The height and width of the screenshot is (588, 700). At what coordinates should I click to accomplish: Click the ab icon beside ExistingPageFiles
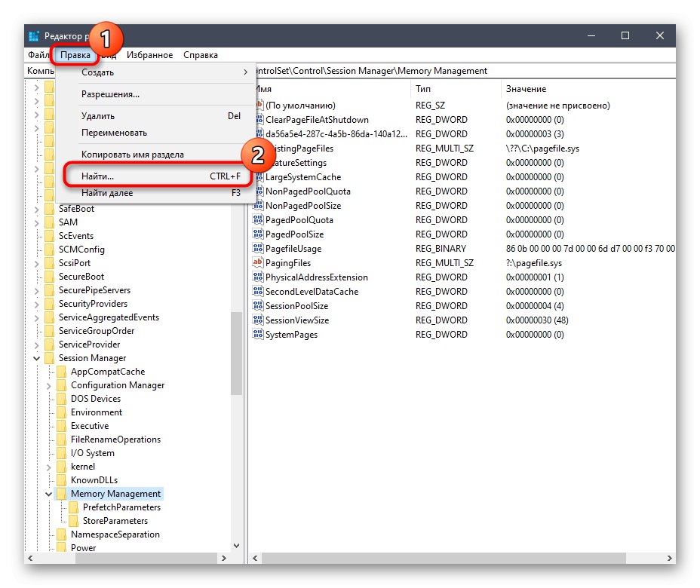[257, 148]
